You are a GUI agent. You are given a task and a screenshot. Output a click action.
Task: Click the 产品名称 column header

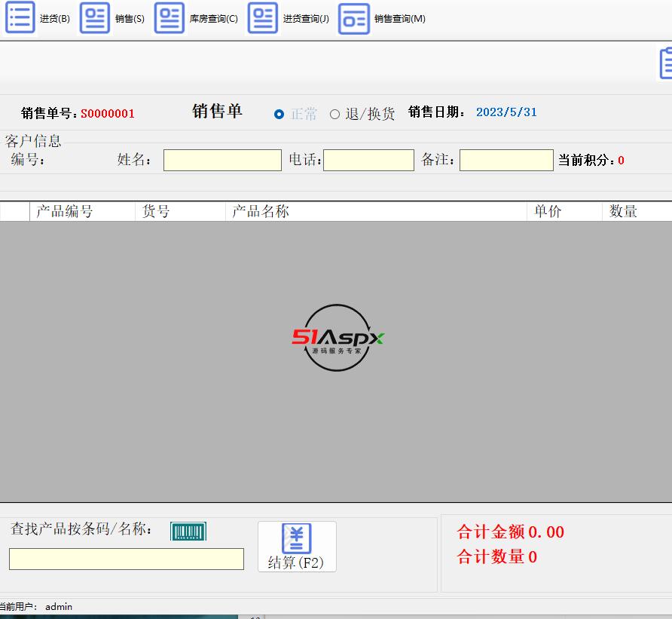[x=376, y=211]
